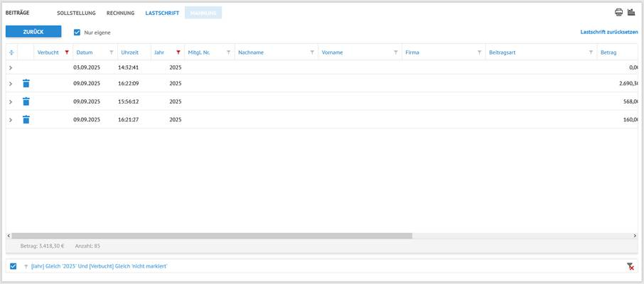Delete the entry with time 16:21:27

pyautogui.click(x=26, y=119)
